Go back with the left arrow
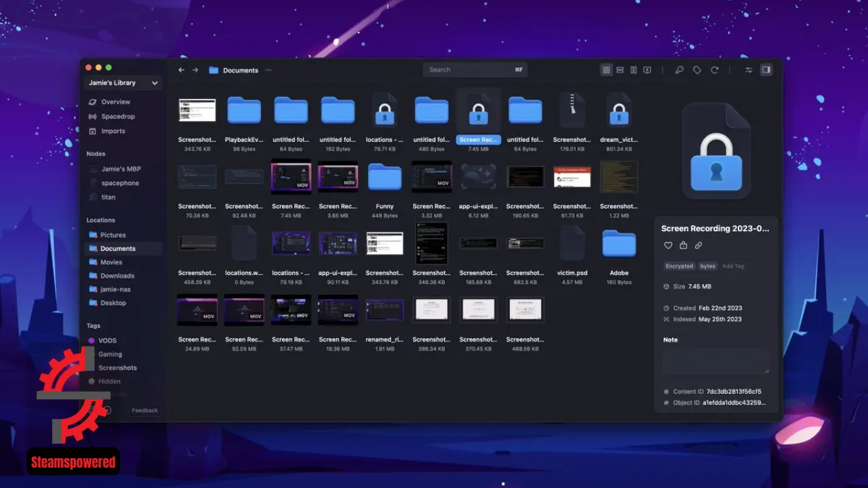The image size is (868, 488). (181, 70)
